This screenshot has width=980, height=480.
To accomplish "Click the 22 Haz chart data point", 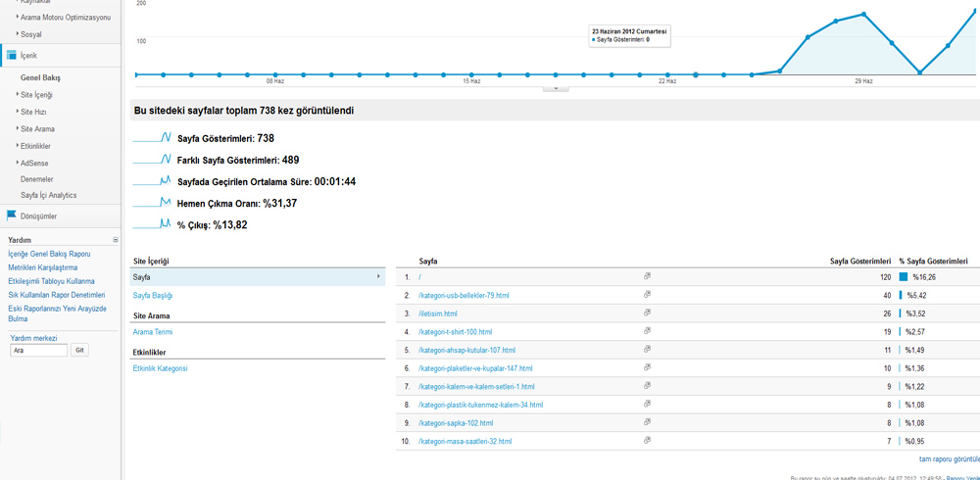I will pyautogui.click(x=667, y=74).
